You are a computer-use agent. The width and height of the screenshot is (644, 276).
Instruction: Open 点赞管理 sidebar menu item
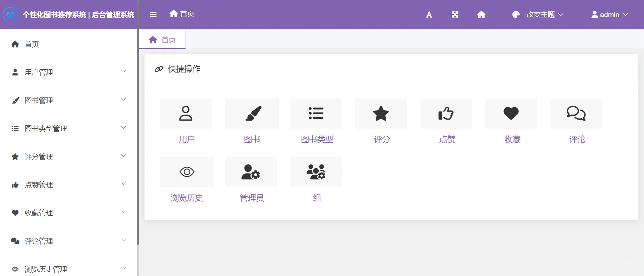point(68,185)
